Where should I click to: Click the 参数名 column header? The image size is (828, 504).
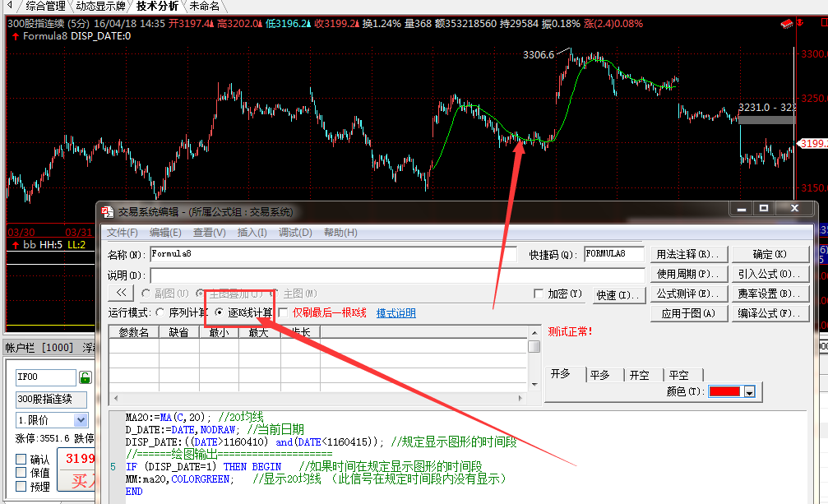[x=133, y=332]
